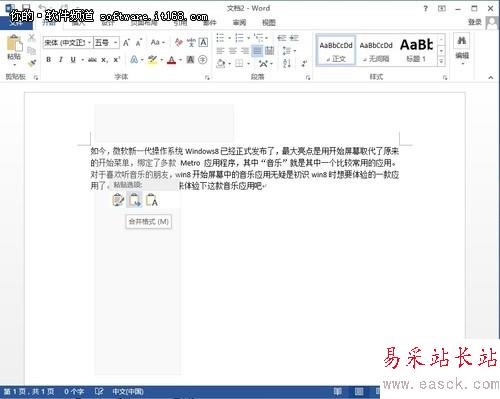Open the 审阅 ribbon tab
Screen dimensions: 500x399
click(239, 23)
